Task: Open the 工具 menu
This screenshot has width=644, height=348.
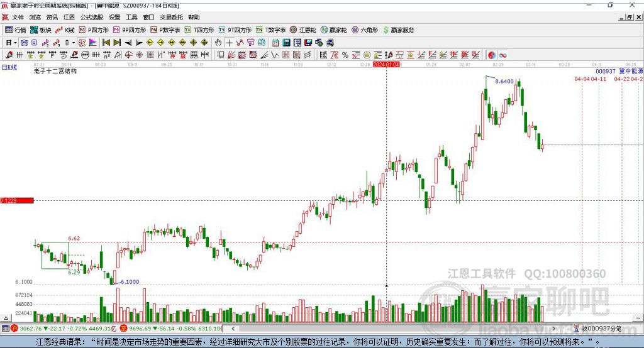Action: coord(131,17)
